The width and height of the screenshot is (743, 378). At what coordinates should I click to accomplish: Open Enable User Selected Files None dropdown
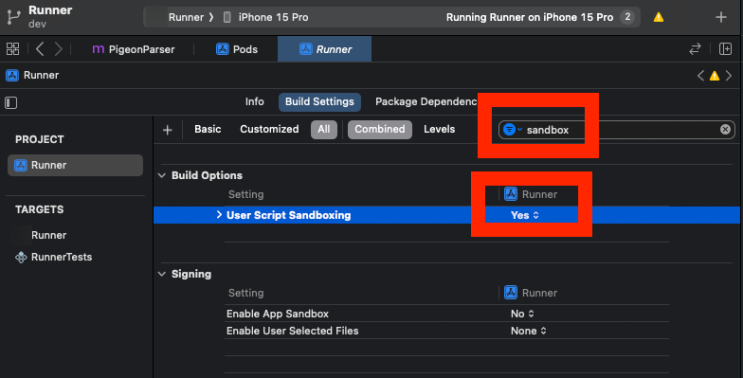tap(528, 331)
